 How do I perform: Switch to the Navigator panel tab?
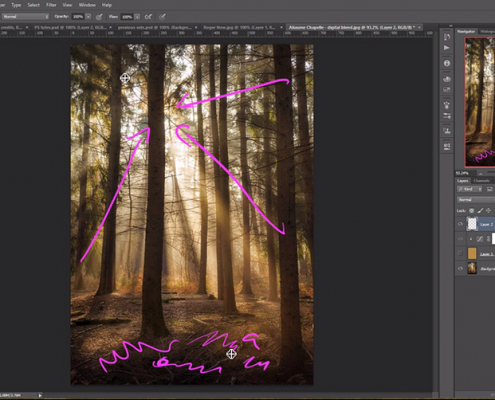(466, 31)
